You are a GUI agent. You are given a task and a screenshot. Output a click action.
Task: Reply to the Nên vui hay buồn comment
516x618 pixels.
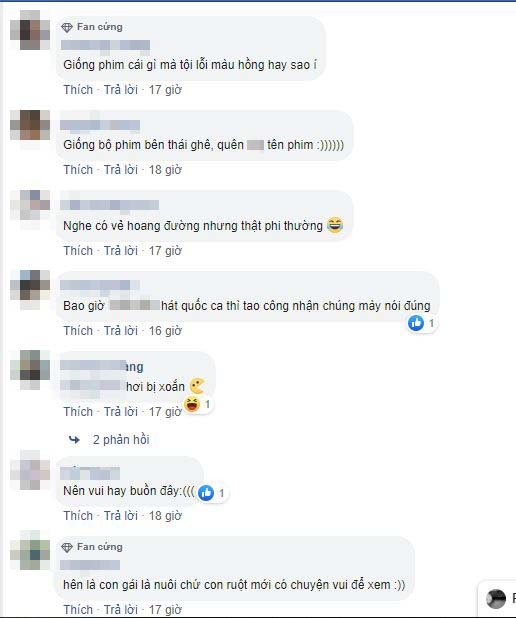[121, 516]
